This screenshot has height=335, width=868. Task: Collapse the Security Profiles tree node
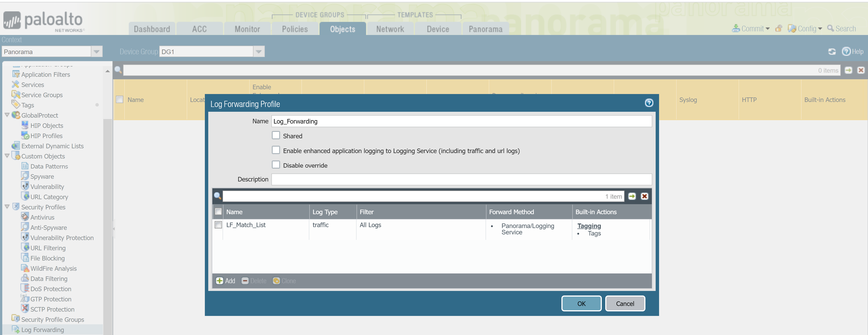pos(7,207)
